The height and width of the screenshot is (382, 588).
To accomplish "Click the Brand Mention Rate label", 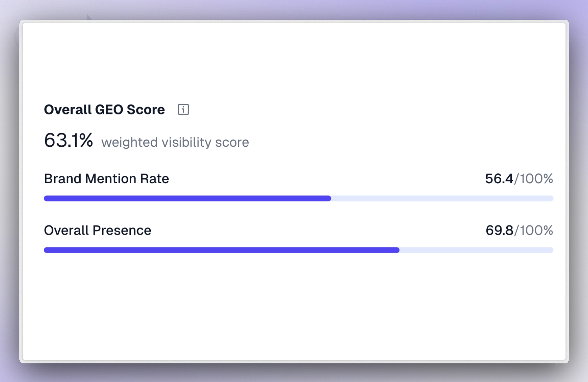I will click(106, 178).
